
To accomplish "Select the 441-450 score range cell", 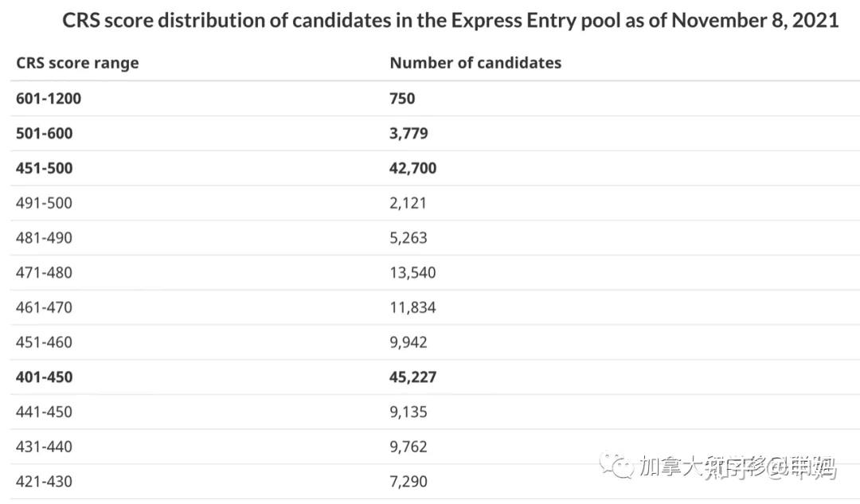I will click(x=44, y=412).
